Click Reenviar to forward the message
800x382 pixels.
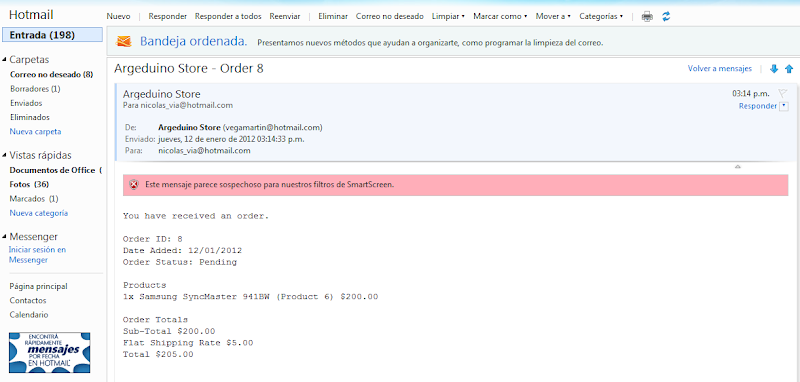285,16
